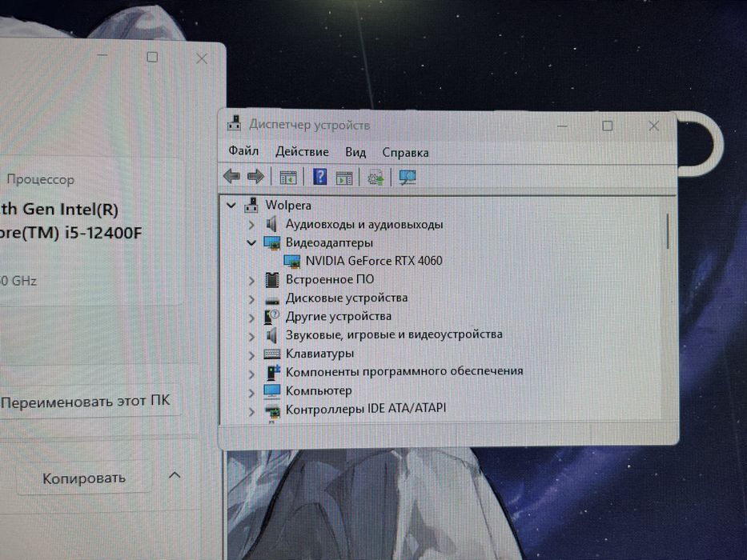Viewport: 747px width, 560px height.
Task: Click the Device Manager title bar icon
Action: 234,123
